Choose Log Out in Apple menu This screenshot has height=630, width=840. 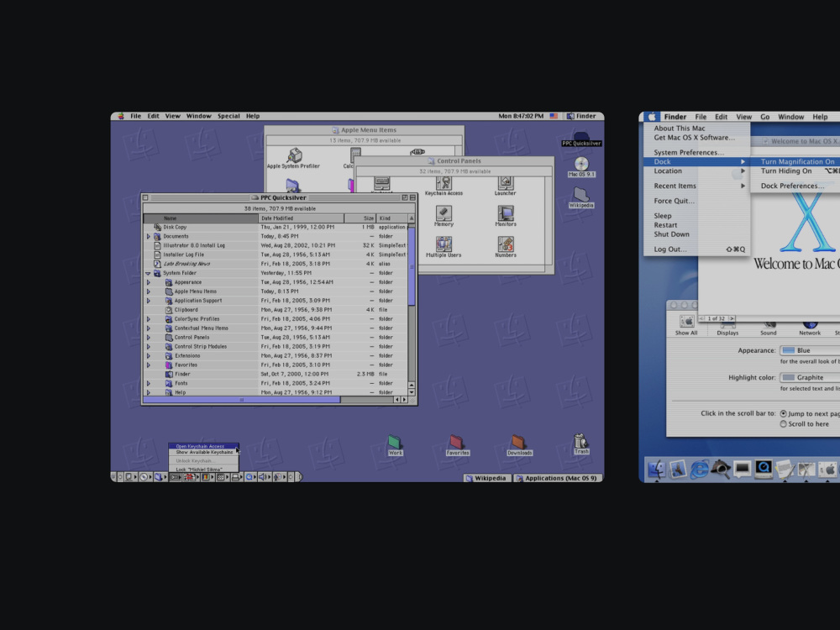(x=696, y=249)
